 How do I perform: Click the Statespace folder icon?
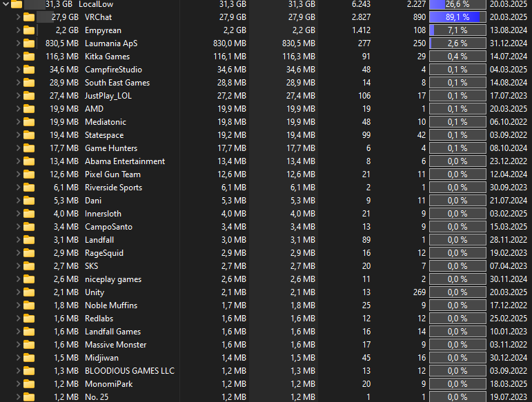(29, 135)
